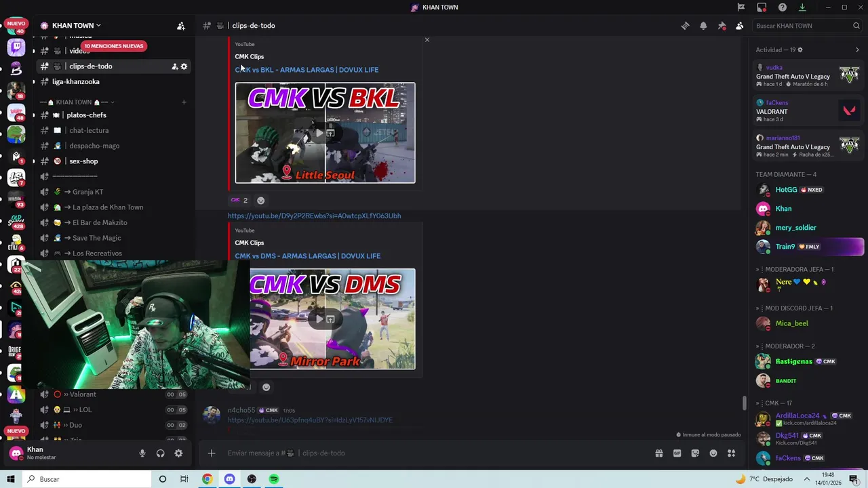Create channel with plus in KHAN TOWN category
This screenshot has width=868, height=488.
(184, 102)
